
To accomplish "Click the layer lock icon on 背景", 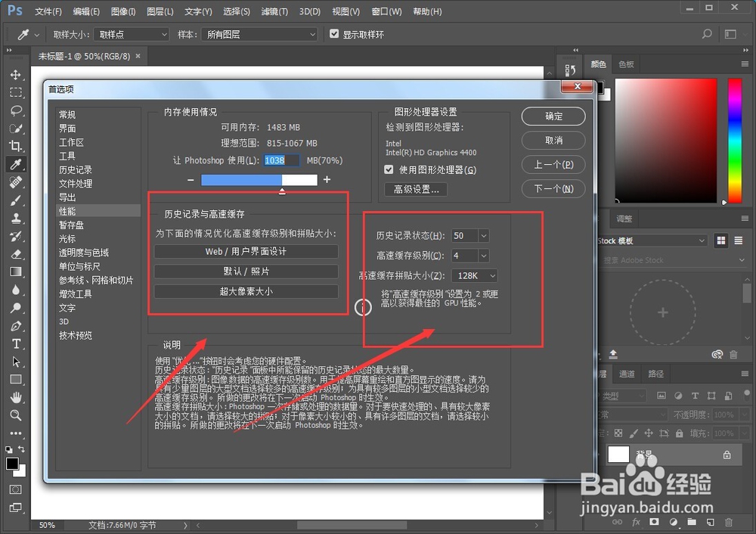I will click(727, 455).
